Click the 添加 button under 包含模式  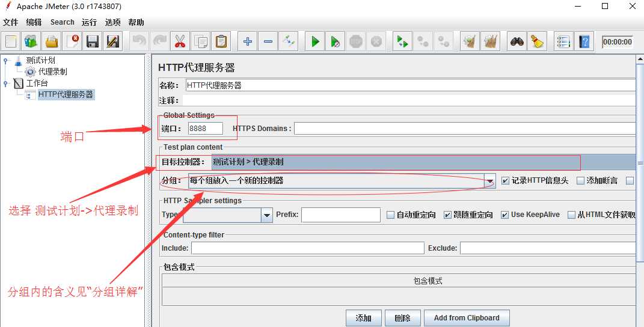pos(363,318)
